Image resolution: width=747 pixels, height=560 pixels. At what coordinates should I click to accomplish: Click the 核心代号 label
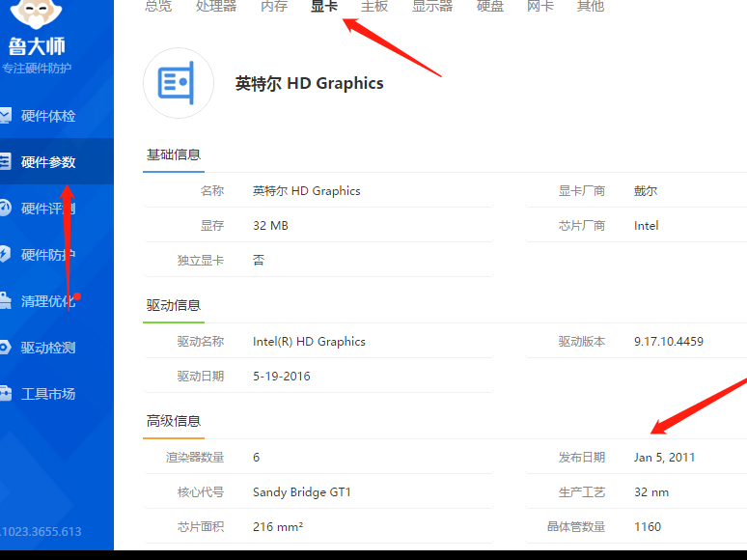pyautogui.click(x=200, y=492)
